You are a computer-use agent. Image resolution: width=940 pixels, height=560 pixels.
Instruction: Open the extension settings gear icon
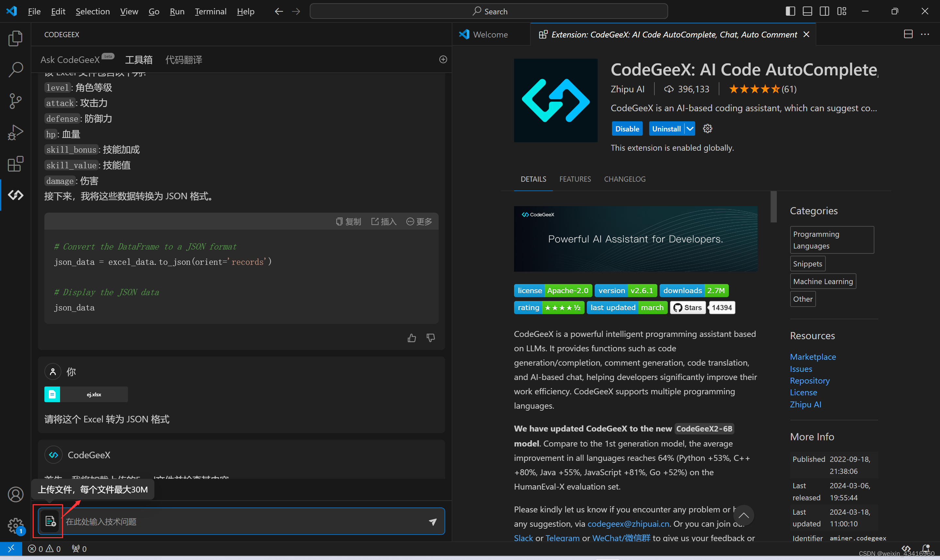708,129
